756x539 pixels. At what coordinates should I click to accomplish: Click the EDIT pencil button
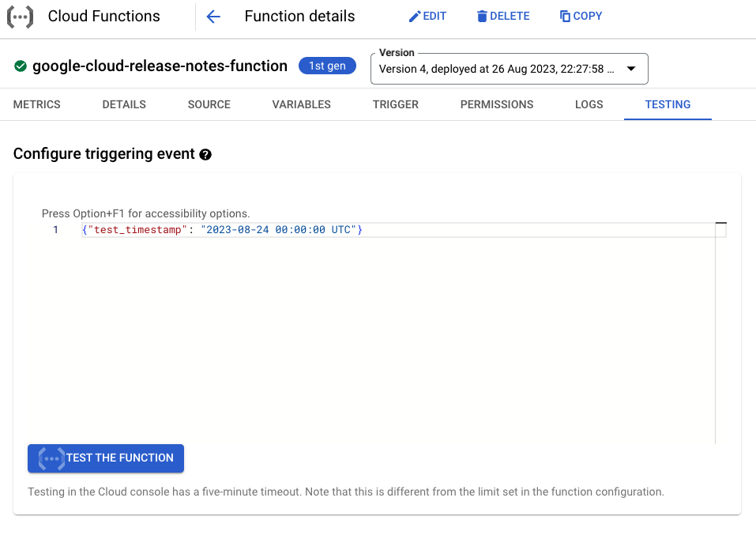tap(427, 17)
